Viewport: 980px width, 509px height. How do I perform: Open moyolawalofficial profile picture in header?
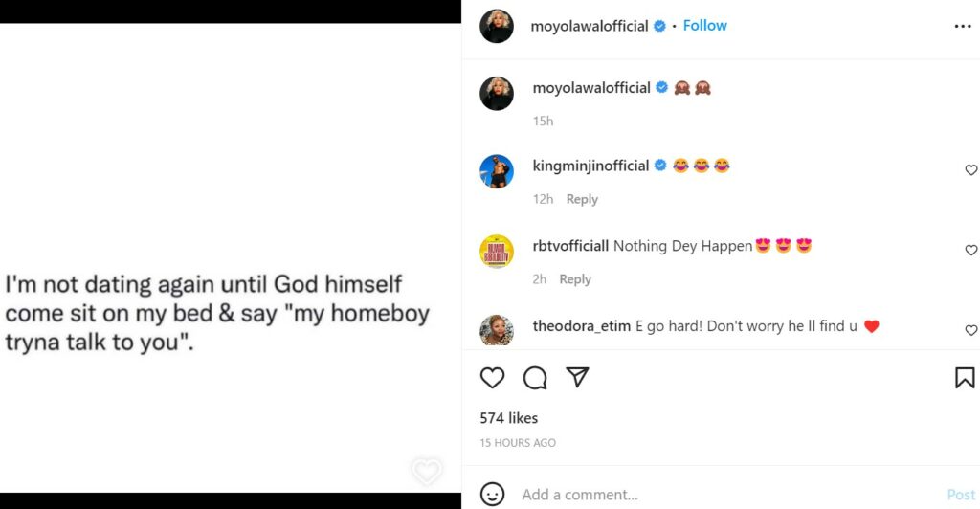(x=497, y=27)
